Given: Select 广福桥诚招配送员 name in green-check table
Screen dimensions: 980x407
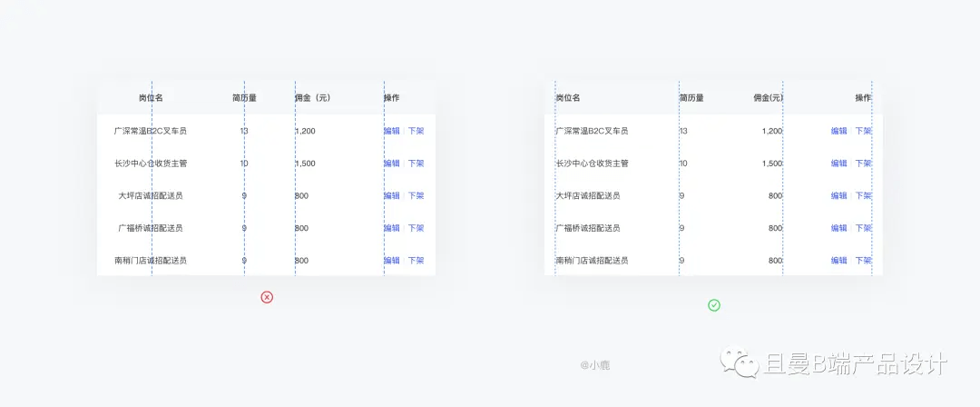Looking at the screenshot, I should pos(587,228).
